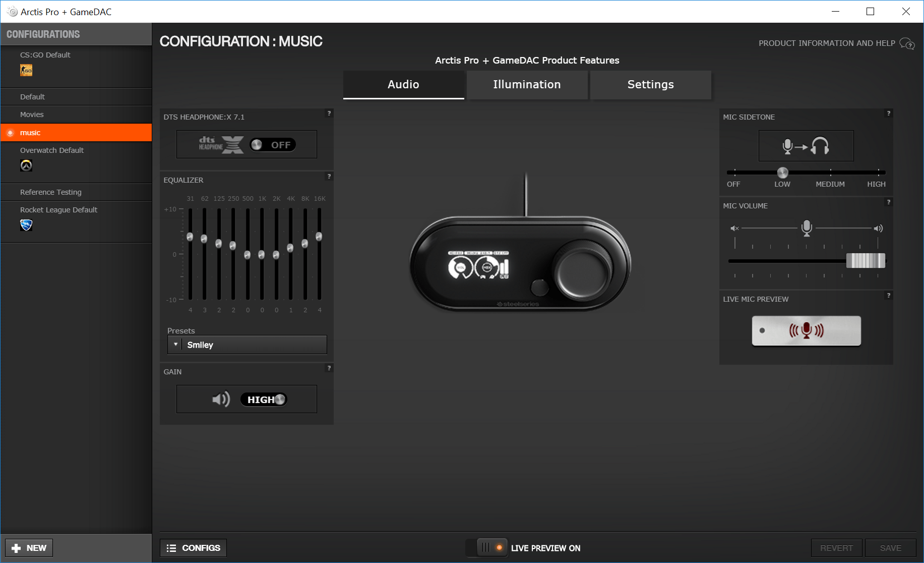Screen dimensions: 924x563
Task: Open the Presets dropdown showing Smiley
Action: coord(247,345)
